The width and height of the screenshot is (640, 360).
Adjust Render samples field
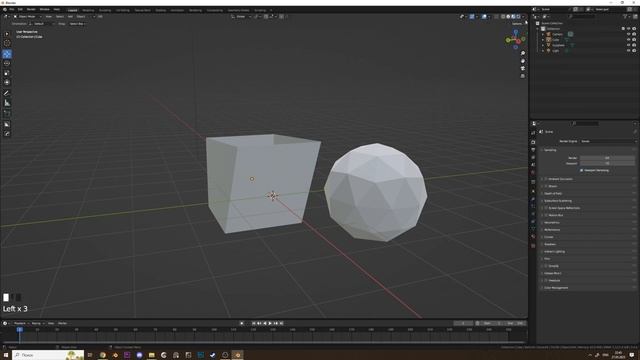(x=607, y=158)
